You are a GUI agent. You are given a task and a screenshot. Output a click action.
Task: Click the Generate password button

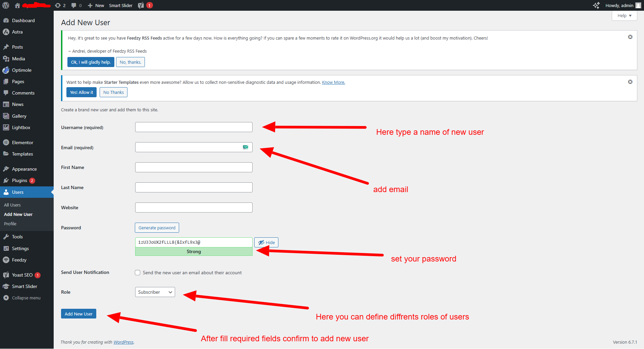click(157, 228)
